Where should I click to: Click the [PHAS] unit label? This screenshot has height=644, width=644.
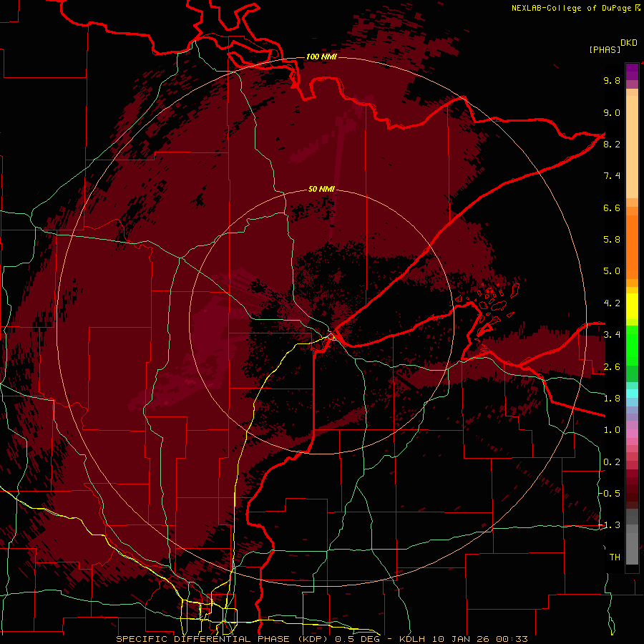pyautogui.click(x=605, y=49)
